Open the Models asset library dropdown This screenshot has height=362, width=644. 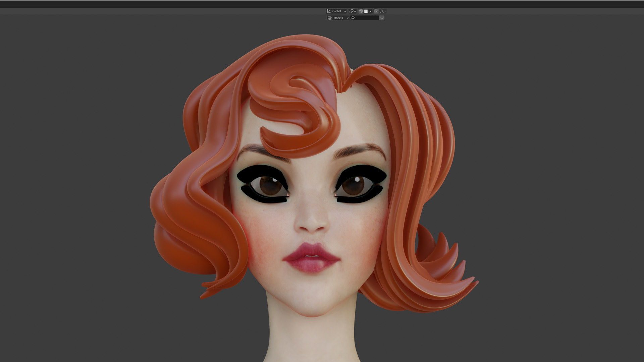pos(338,18)
